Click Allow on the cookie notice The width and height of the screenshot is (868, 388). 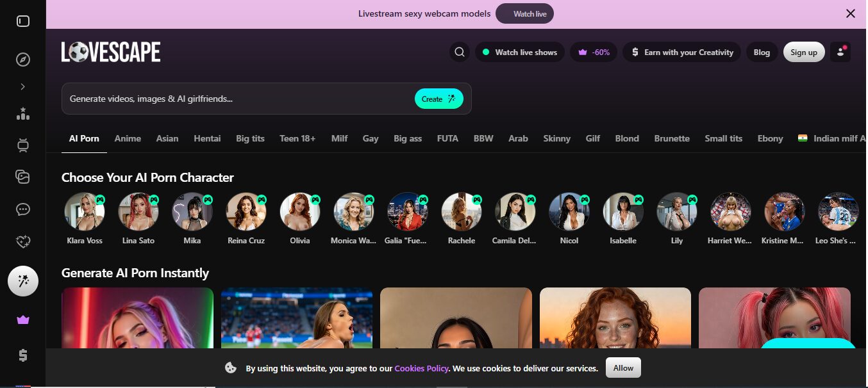(623, 368)
